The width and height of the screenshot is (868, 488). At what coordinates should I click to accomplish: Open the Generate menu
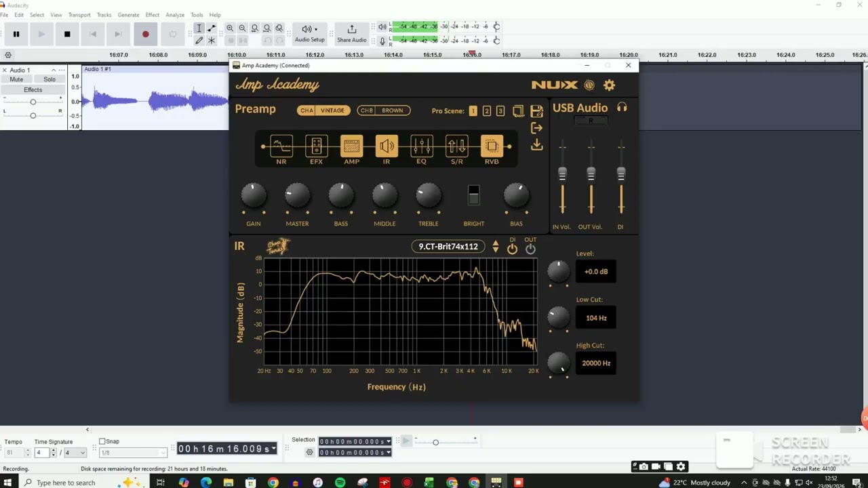[x=128, y=15]
